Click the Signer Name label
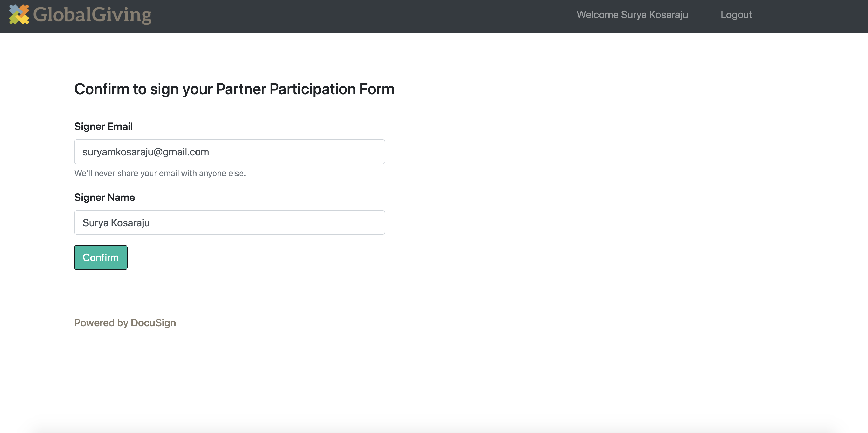The width and height of the screenshot is (868, 433). click(x=104, y=197)
